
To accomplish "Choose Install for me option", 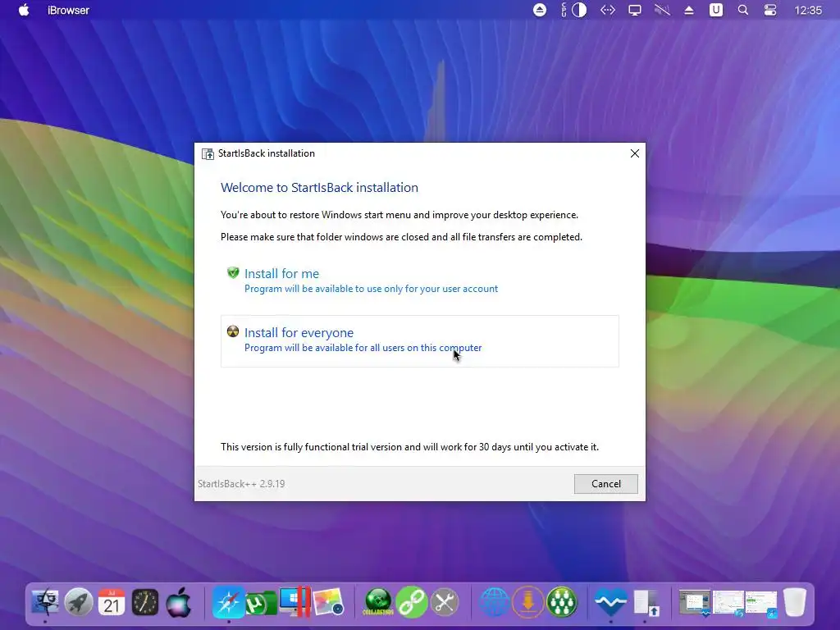I will click(419, 281).
